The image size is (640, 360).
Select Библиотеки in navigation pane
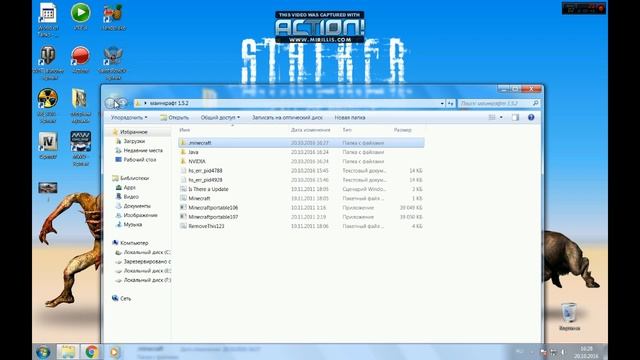(134, 178)
